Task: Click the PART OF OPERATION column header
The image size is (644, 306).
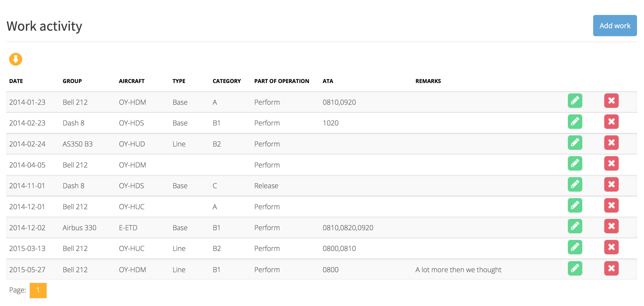Action: 282,81
